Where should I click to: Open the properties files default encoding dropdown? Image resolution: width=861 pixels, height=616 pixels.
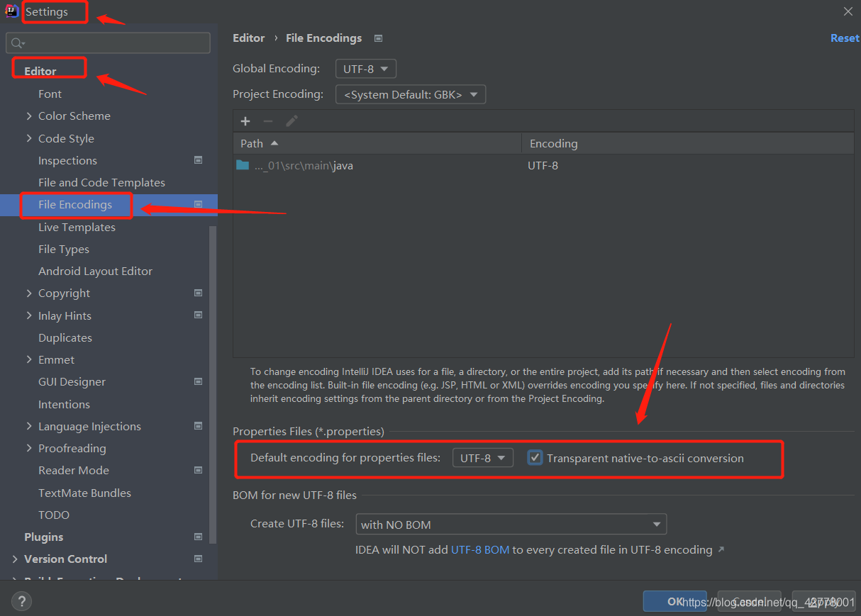483,458
